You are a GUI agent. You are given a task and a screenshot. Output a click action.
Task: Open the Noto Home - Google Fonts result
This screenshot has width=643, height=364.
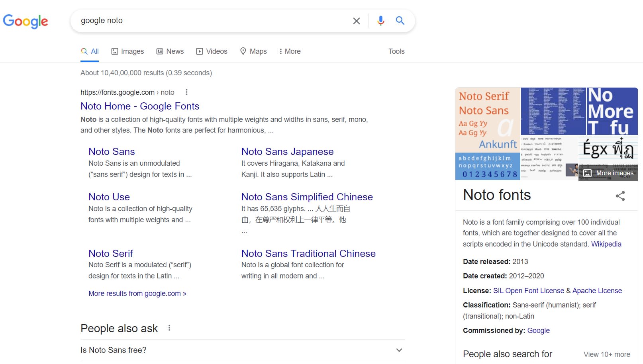point(140,106)
